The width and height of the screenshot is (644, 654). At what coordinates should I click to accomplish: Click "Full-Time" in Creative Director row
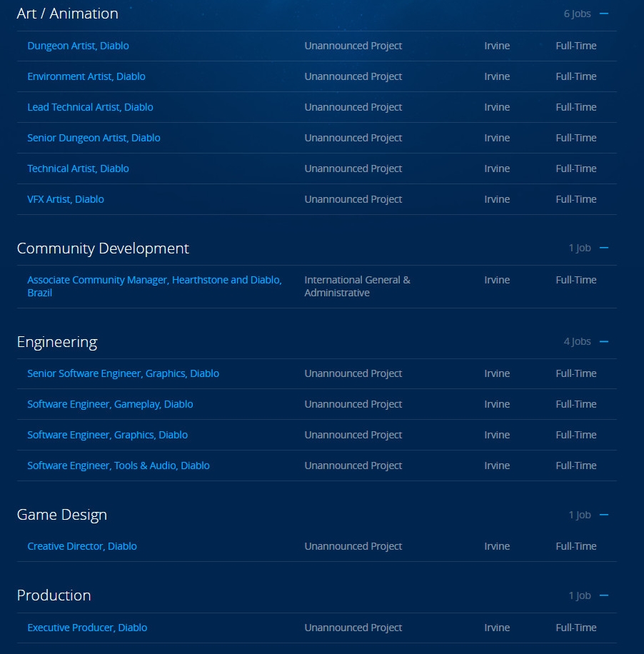576,546
